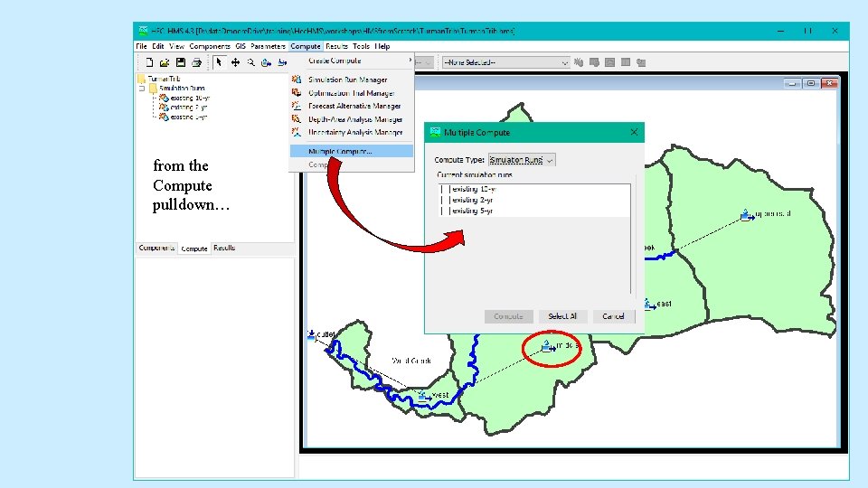Click the global summary results icon
The width and height of the screenshot is (868, 488).
point(594,62)
